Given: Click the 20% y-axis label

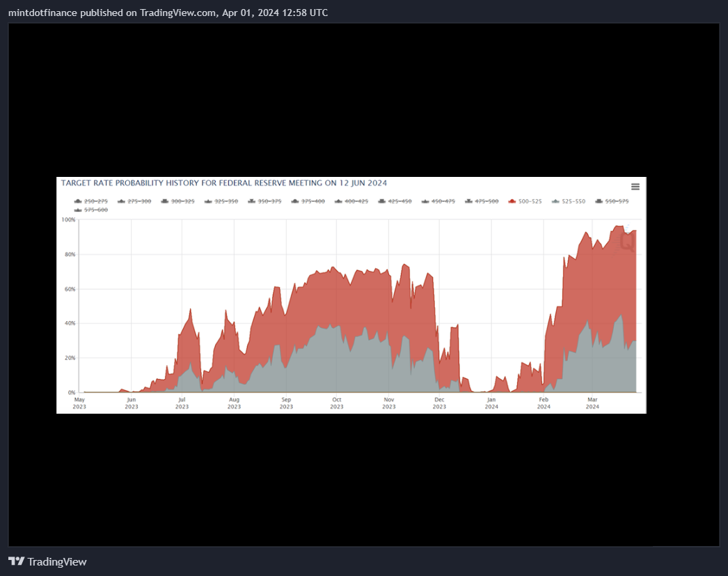Looking at the screenshot, I should tap(70, 358).
